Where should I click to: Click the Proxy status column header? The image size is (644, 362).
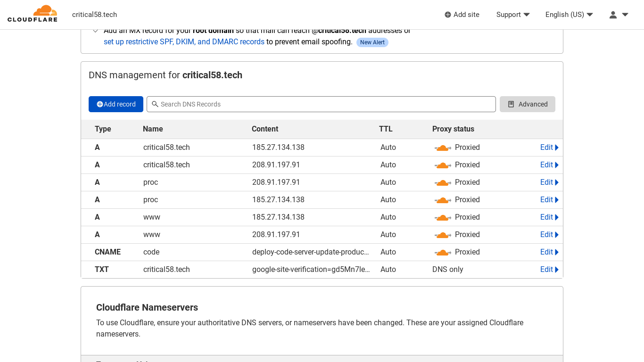tap(453, 129)
